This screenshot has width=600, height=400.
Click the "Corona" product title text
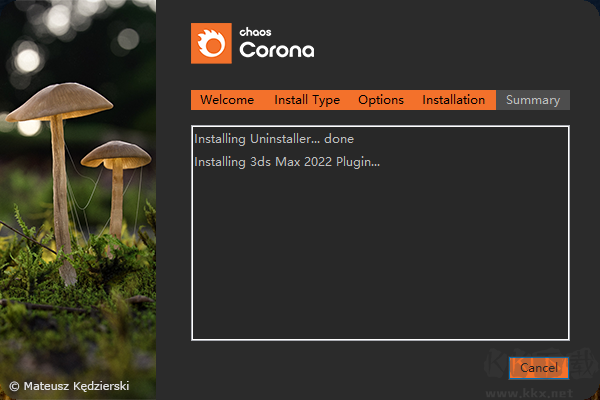[276, 51]
